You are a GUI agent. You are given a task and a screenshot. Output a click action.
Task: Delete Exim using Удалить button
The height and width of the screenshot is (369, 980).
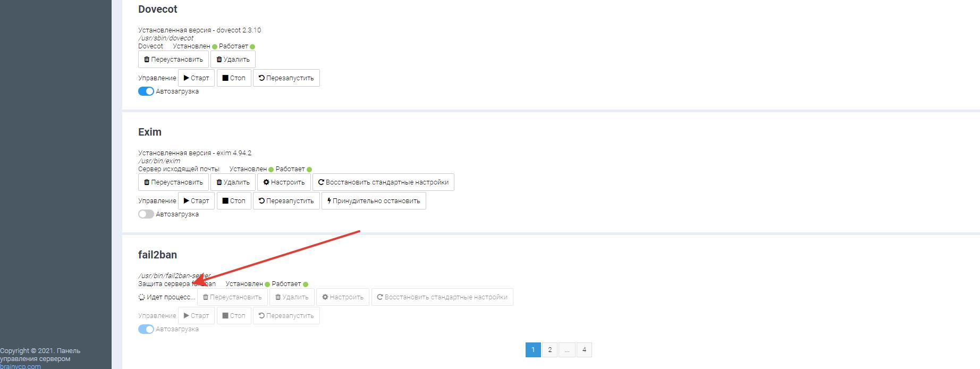tap(233, 182)
